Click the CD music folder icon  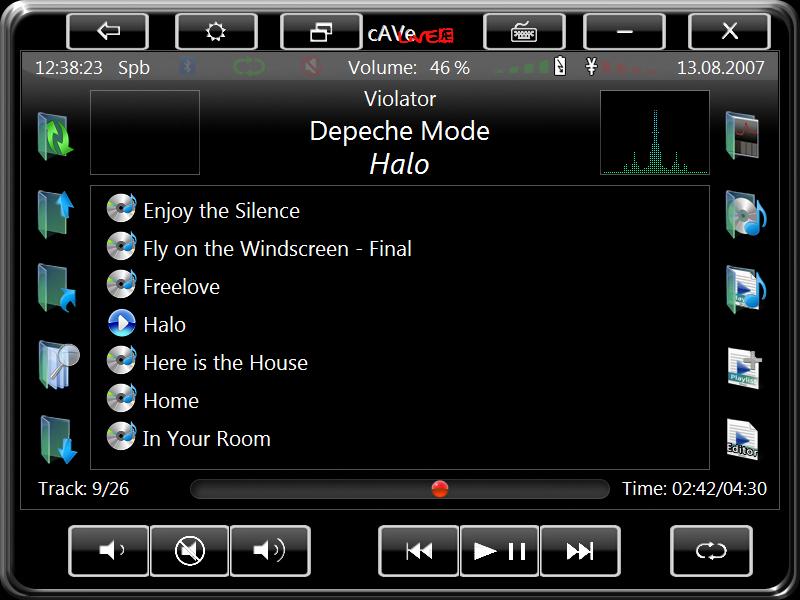745,214
